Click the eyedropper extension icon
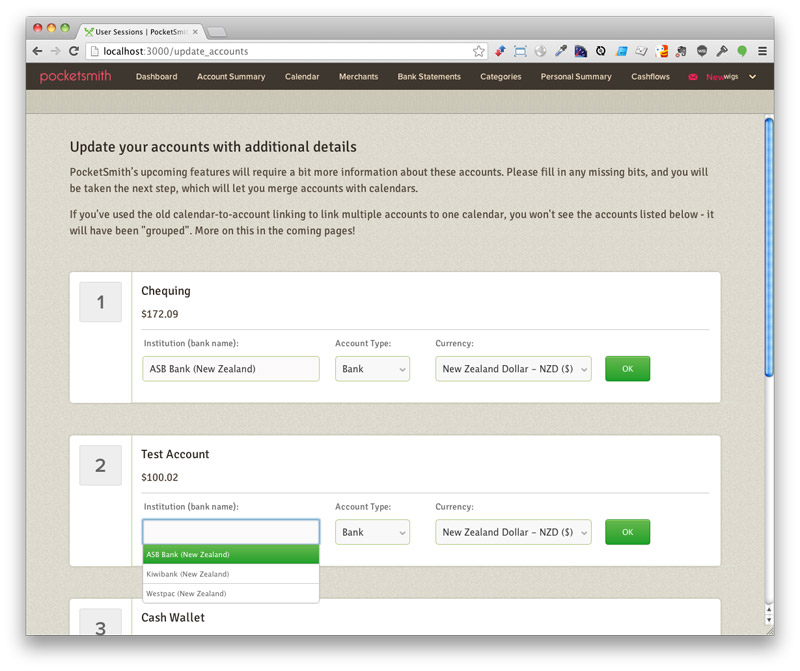 (561, 51)
